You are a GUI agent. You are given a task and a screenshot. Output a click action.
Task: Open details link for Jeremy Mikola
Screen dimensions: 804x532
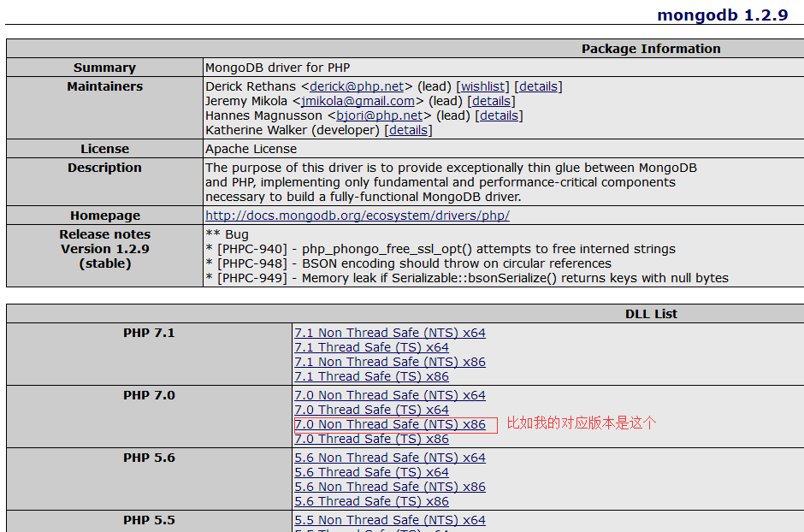tap(491, 101)
